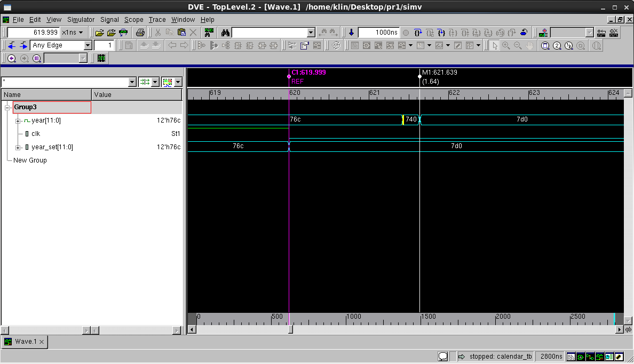Click the waveform scrollbar left arrow
Viewport: 634px width, 364px height.
pos(192,330)
